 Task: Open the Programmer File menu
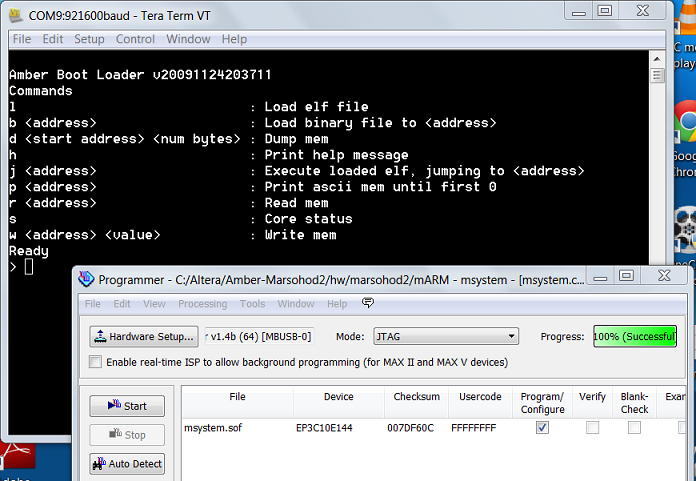coord(92,304)
